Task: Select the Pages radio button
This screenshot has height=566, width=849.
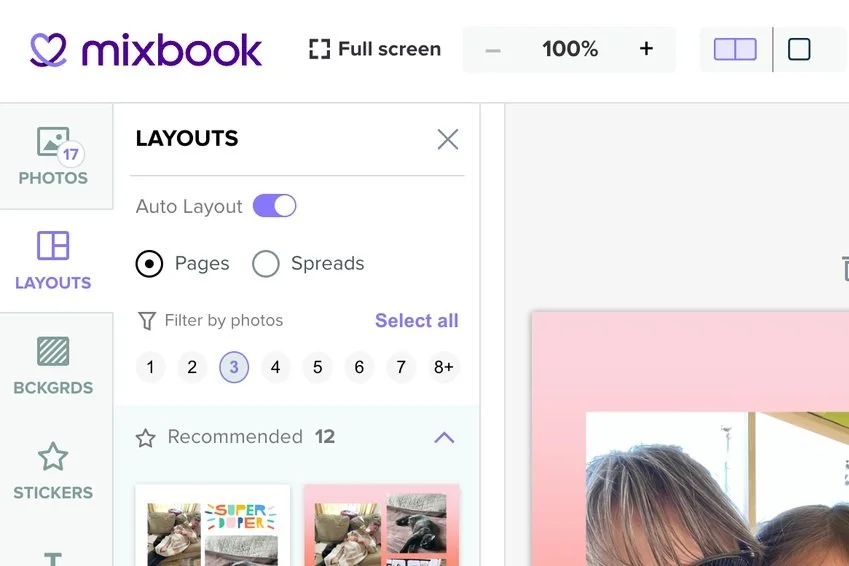Action: (x=149, y=264)
